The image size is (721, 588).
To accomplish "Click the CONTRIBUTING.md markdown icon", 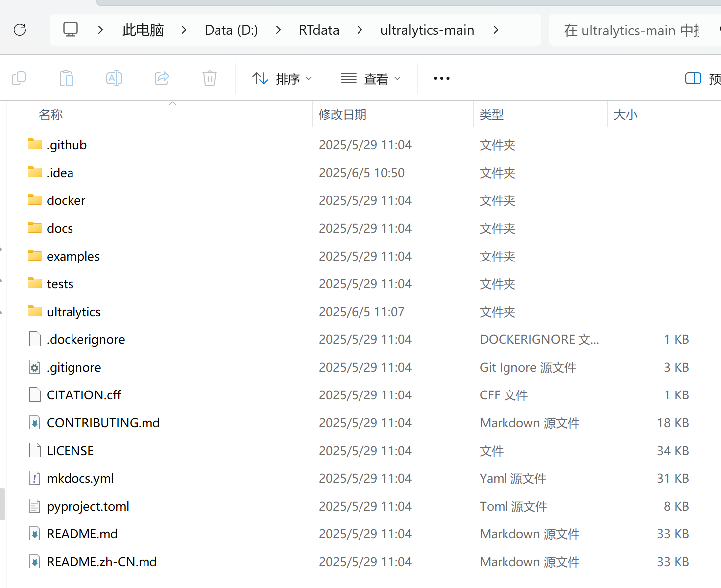I will pos(35,423).
